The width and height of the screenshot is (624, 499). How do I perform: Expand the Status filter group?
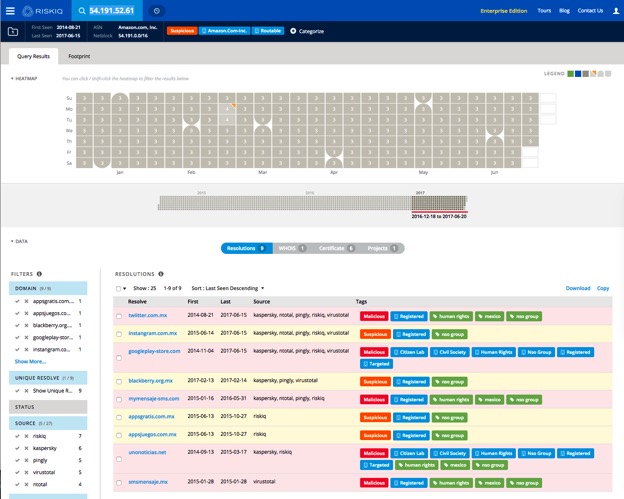[x=48, y=407]
